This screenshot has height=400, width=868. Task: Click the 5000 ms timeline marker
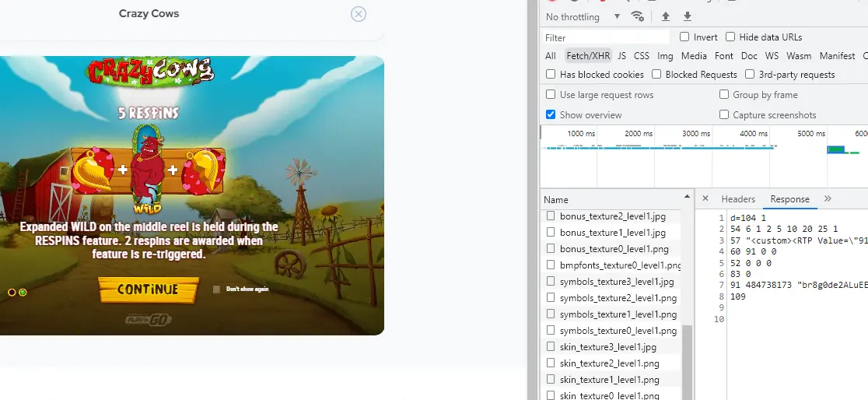[x=811, y=134]
